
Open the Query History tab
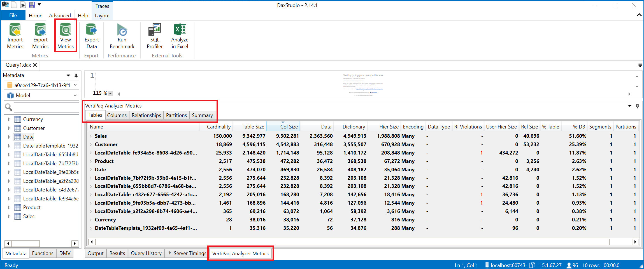pyautogui.click(x=146, y=253)
